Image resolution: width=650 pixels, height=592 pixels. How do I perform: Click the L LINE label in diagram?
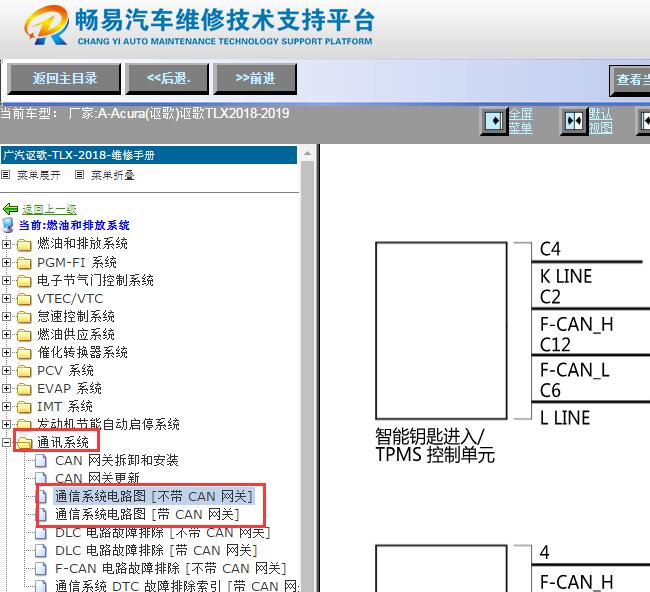pos(565,417)
